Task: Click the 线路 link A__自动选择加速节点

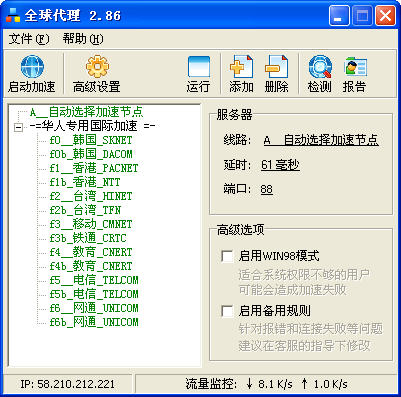Action: (x=321, y=140)
